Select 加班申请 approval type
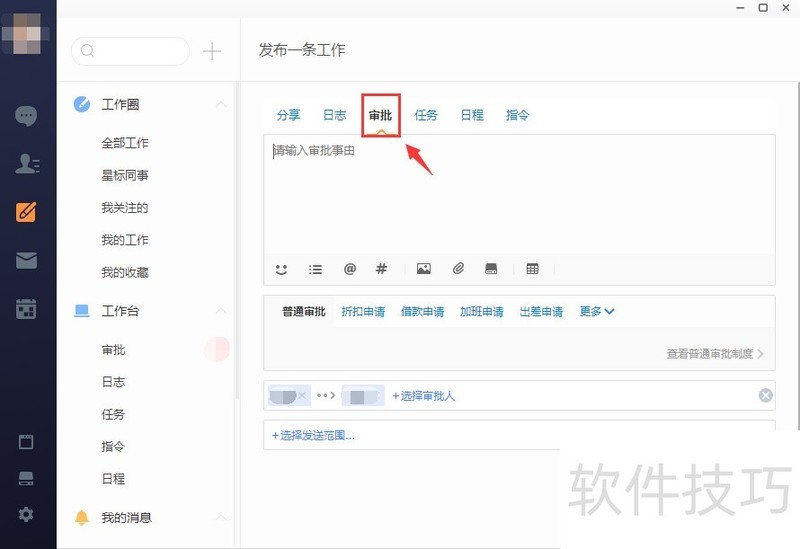Image resolution: width=800 pixels, height=549 pixels. 482,311
